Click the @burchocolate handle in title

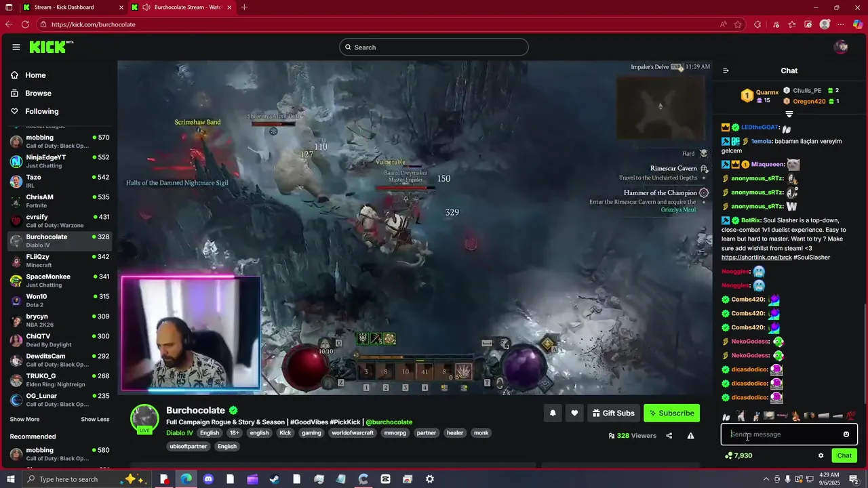(389, 422)
